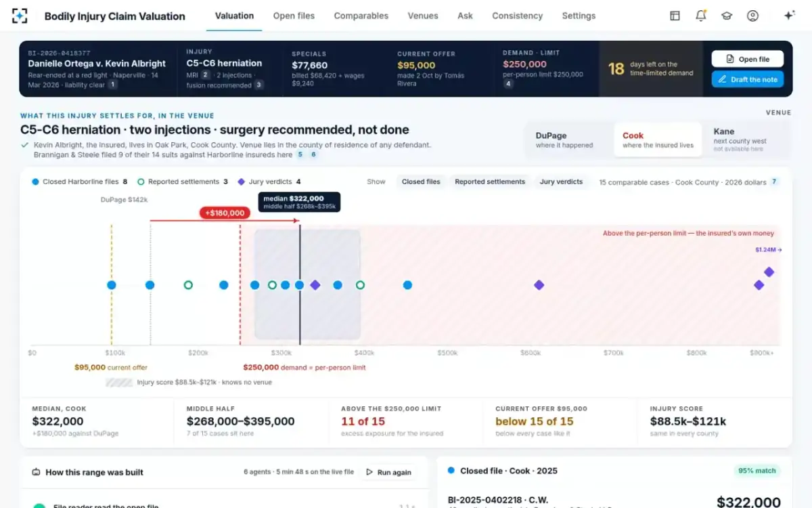Click the folder icon beside How this range was built
Screen dimensions: 812x508
pos(36,472)
